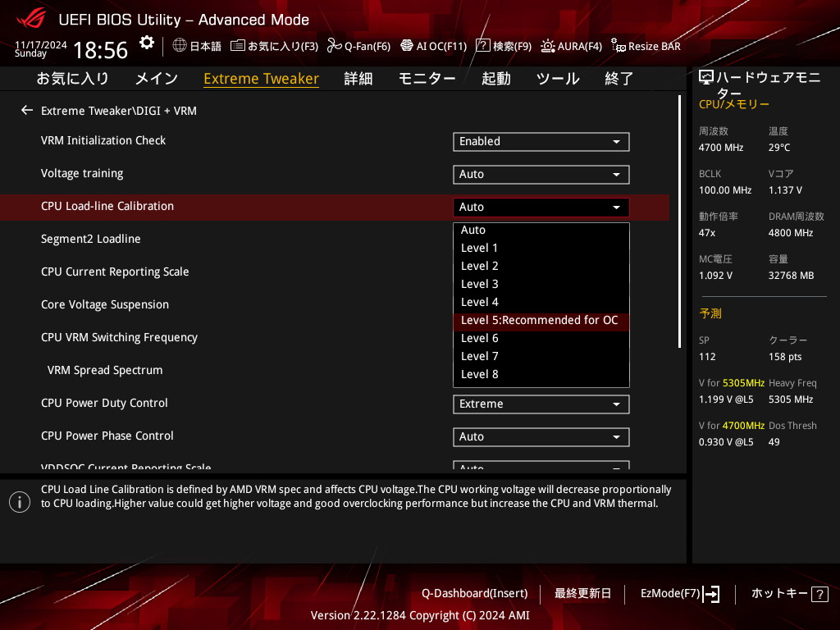The image size is (840, 630).
Task: Click the settings gear icon beside the clock
Action: coord(147,43)
